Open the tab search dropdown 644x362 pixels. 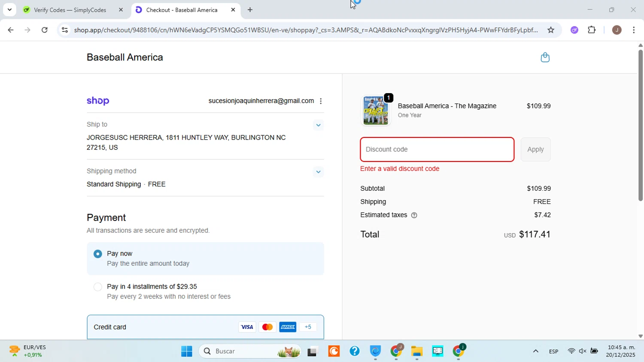[x=9, y=10]
